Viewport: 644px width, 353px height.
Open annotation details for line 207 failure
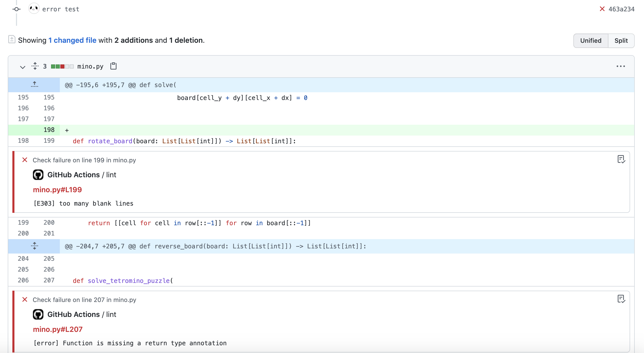point(621,299)
